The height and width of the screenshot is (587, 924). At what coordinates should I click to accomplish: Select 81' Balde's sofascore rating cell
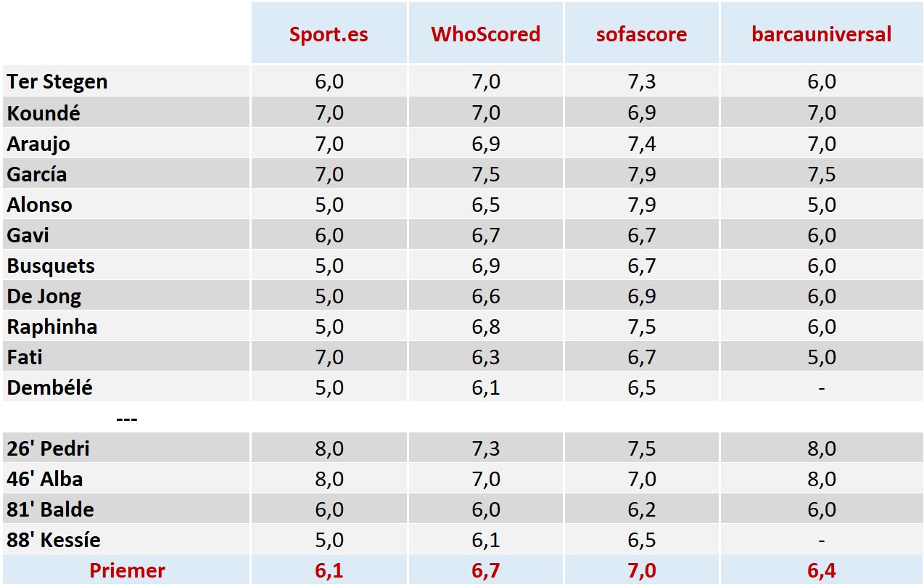tap(641, 509)
